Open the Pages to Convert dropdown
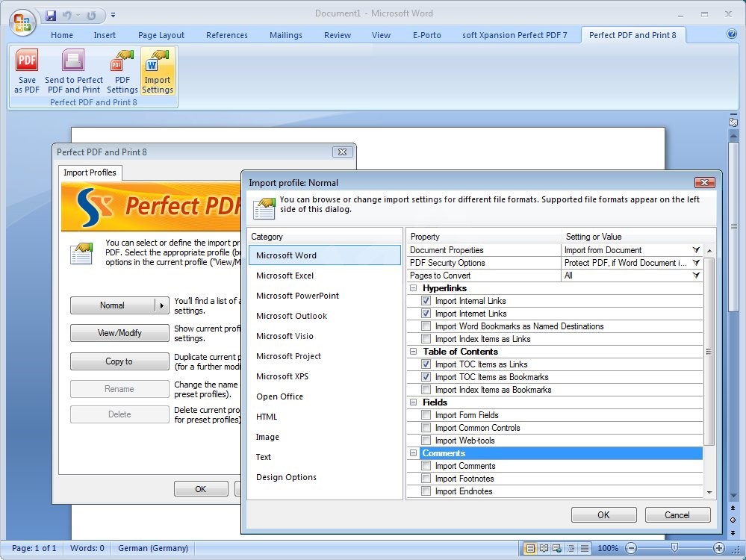Image resolution: width=746 pixels, height=560 pixels. 696,275
